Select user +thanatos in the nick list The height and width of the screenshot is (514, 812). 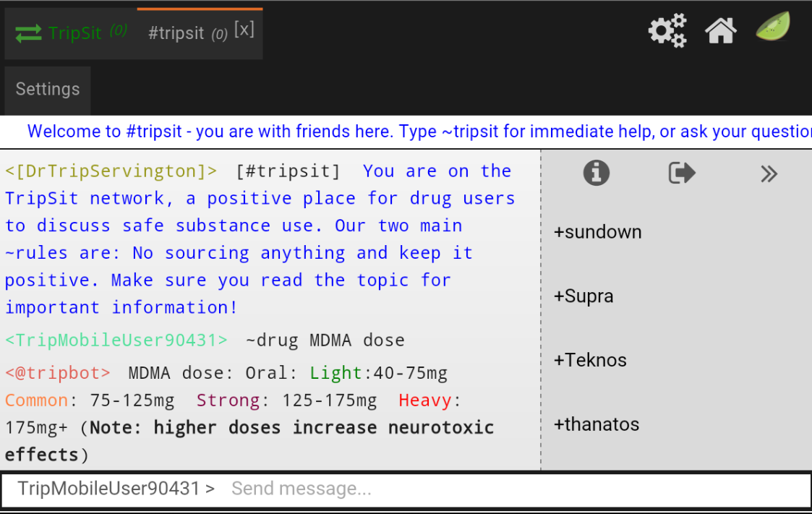[x=597, y=424]
